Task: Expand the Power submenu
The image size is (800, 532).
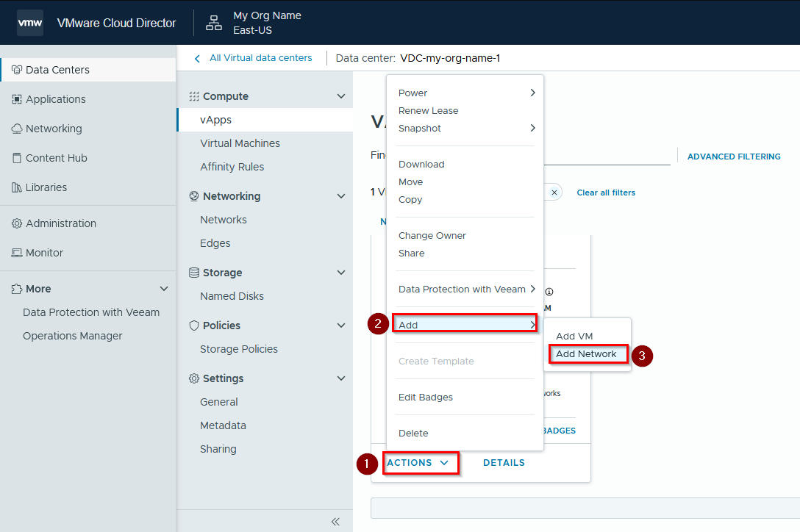Action: click(x=465, y=93)
